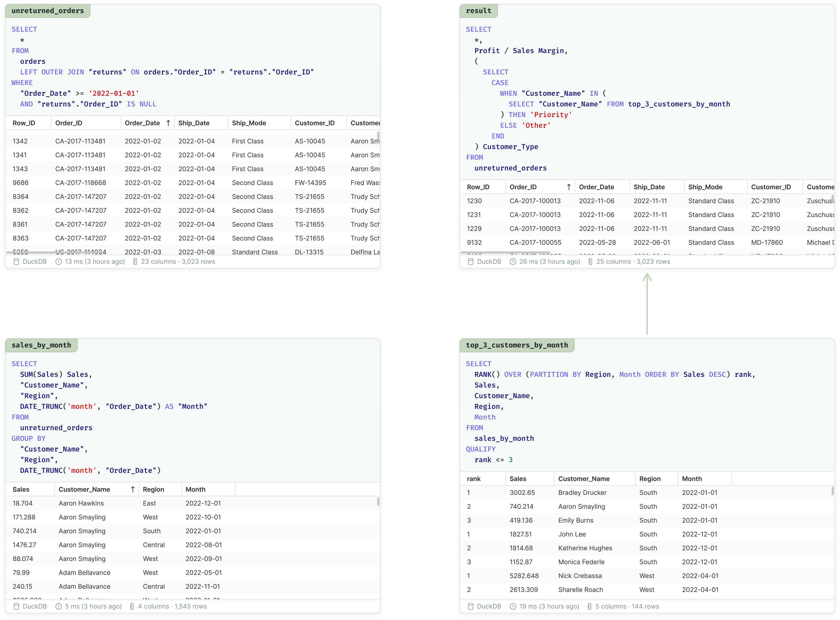The width and height of the screenshot is (840, 620).
Task: Select the Bradley Drucker row in top_3 table
Action: coord(582,493)
